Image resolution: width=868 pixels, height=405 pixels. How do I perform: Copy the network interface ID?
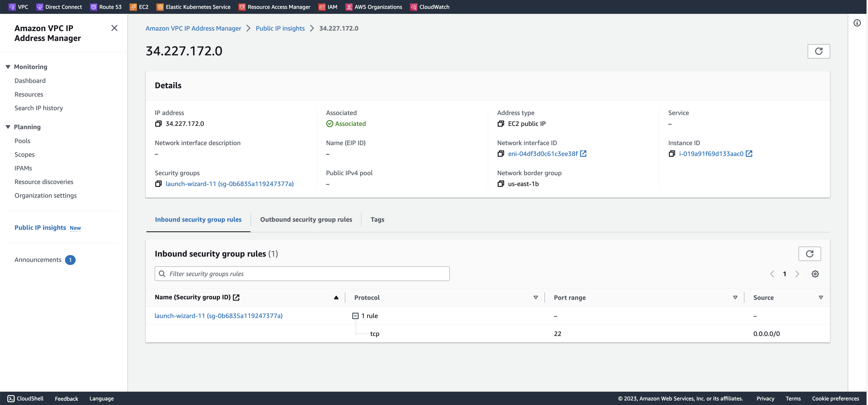click(500, 154)
